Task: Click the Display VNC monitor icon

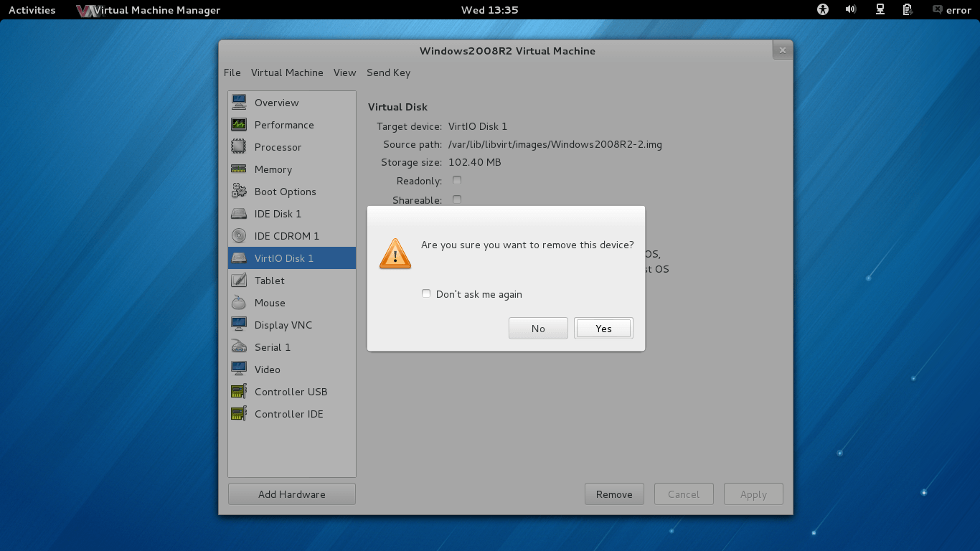Action: click(239, 324)
